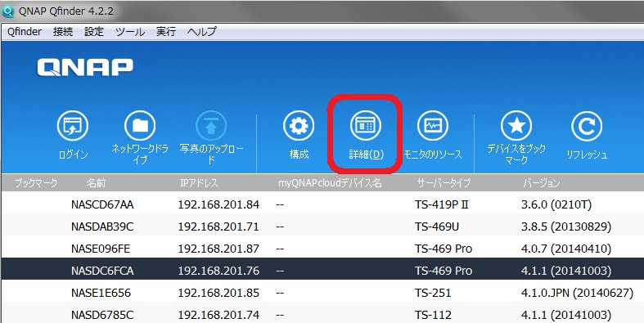Click the リフレッシュ refresh icon
Screen dimensions: 644x323
click(x=587, y=127)
